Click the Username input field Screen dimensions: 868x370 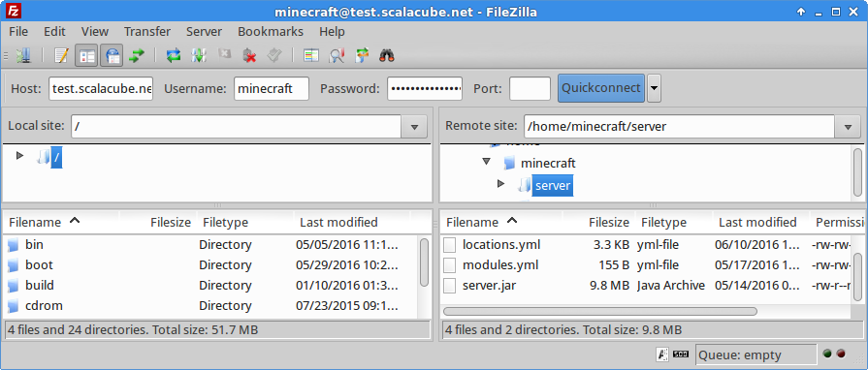(x=272, y=88)
